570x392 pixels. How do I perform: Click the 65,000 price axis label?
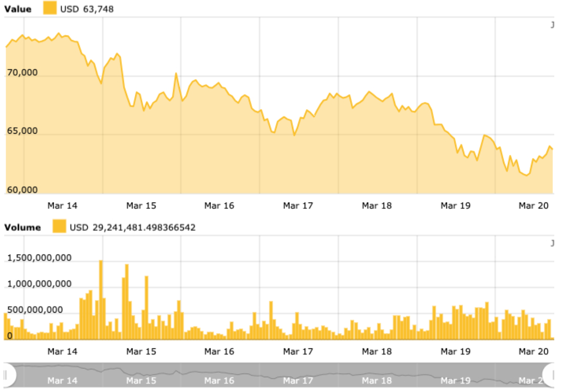pos(23,131)
